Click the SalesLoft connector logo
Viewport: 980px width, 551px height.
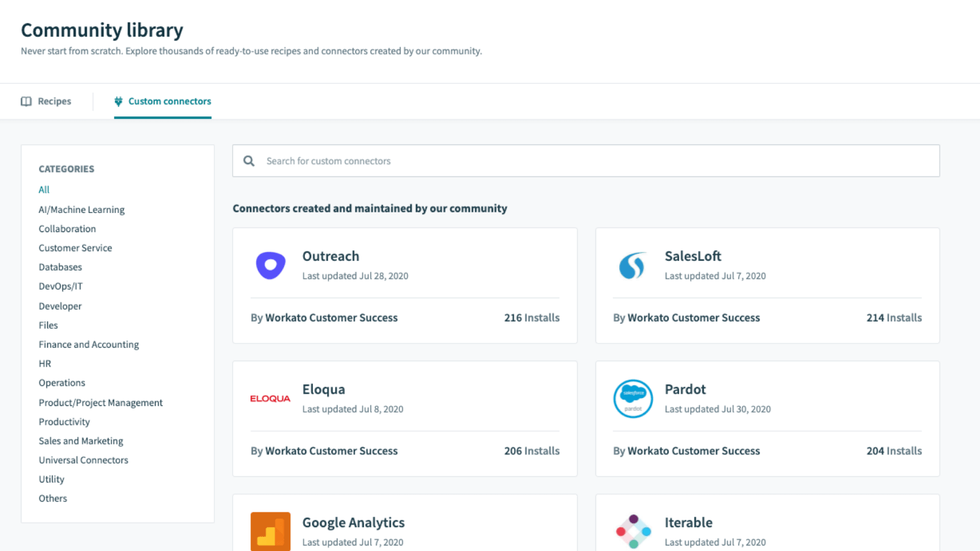click(x=633, y=266)
